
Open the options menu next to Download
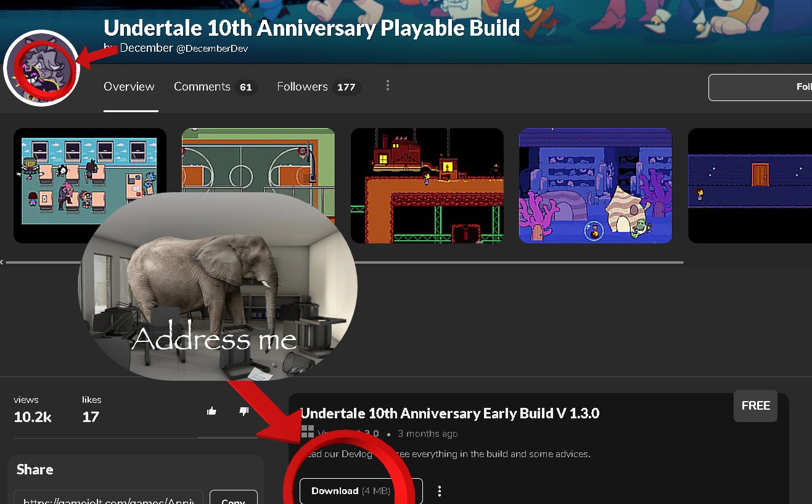pos(440,490)
